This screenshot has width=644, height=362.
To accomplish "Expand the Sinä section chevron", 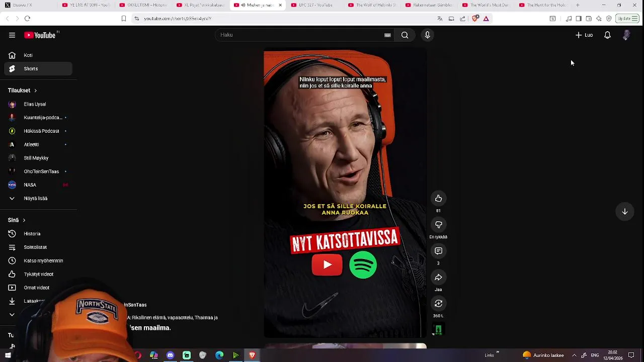I will pos(24,220).
